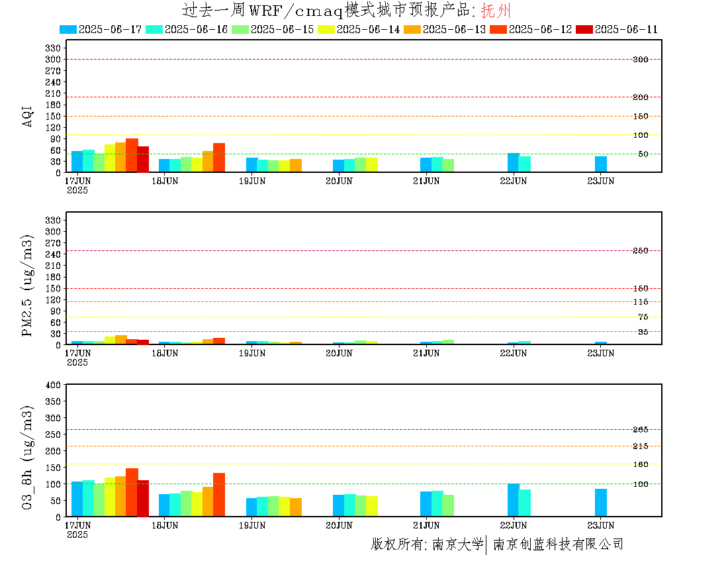Click the chart title 过去一周WRF/cmaq模式城市预报产品
Screen dimensions: 728x563
(328, 10)
